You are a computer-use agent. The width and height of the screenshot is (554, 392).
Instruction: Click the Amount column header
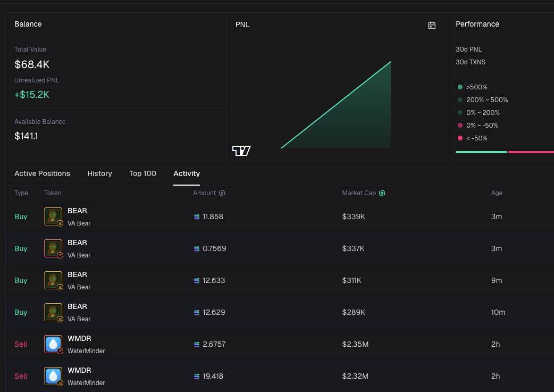[x=204, y=193]
